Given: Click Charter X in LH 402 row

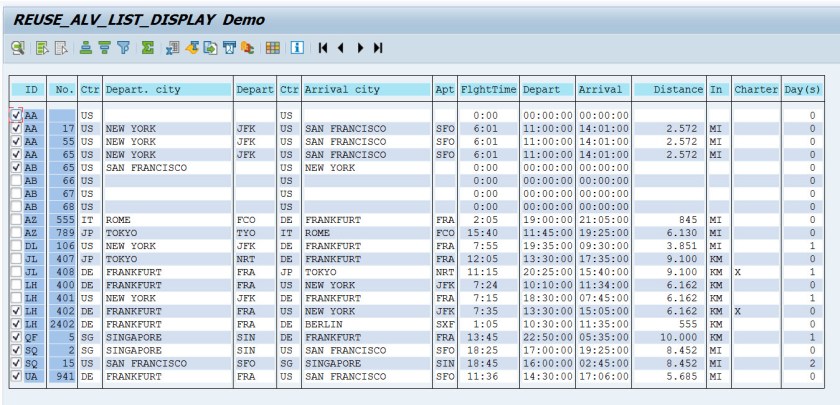Looking at the screenshot, I should (738, 311).
